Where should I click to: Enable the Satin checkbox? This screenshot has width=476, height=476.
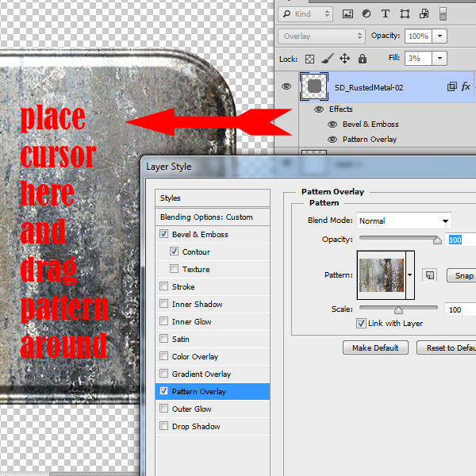[x=163, y=339]
